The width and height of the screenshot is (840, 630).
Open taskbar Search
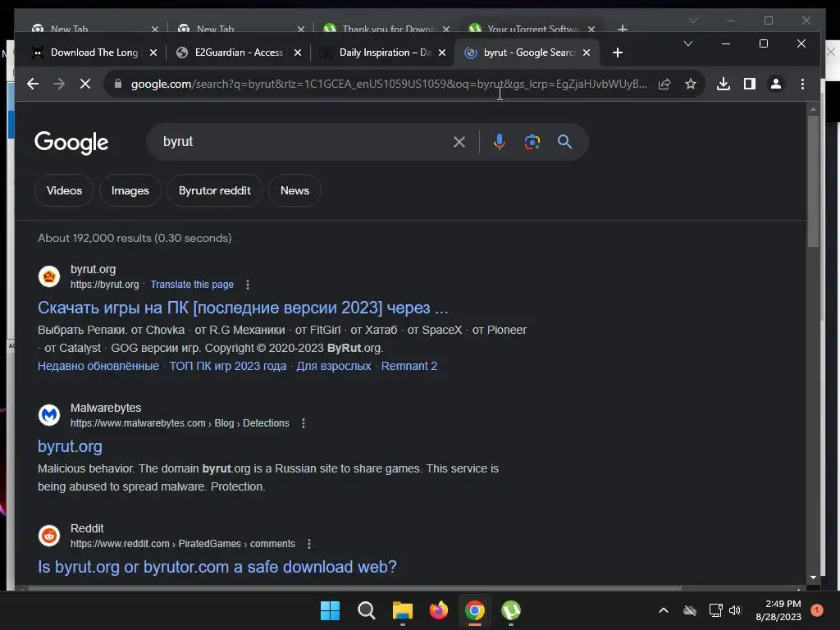pyautogui.click(x=367, y=610)
